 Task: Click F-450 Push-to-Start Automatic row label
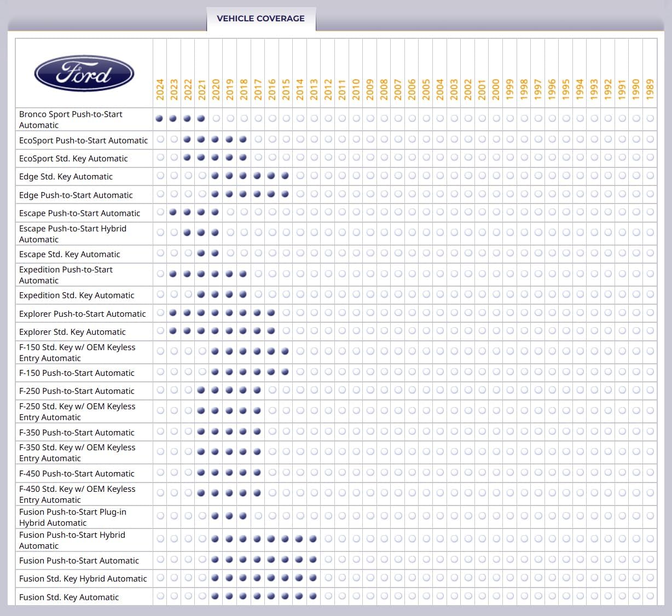77,473
